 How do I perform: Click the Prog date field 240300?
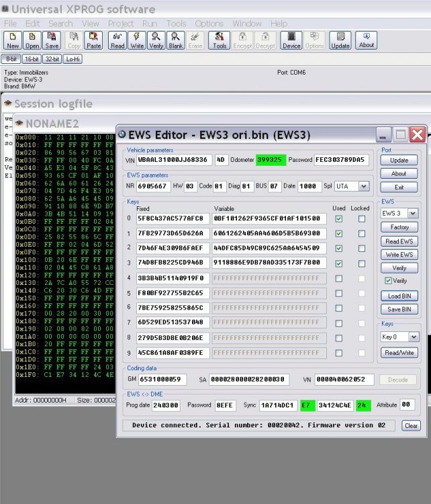pos(166,405)
